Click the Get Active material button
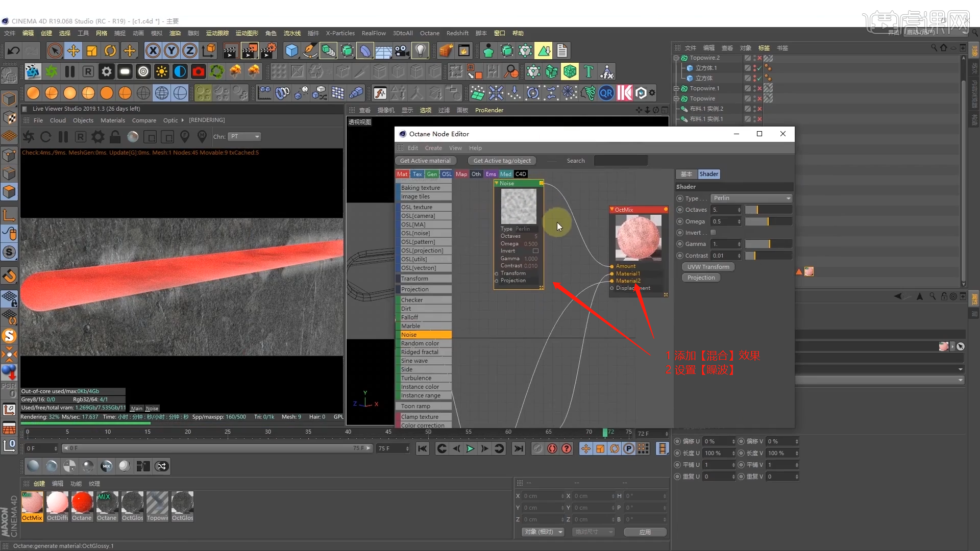980x551 pixels. 425,161
